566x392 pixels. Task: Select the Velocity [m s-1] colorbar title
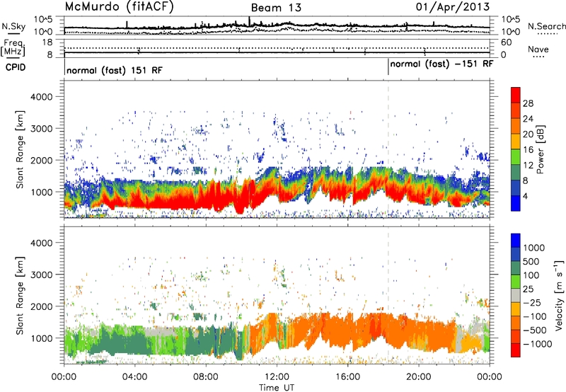tap(559, 295)
